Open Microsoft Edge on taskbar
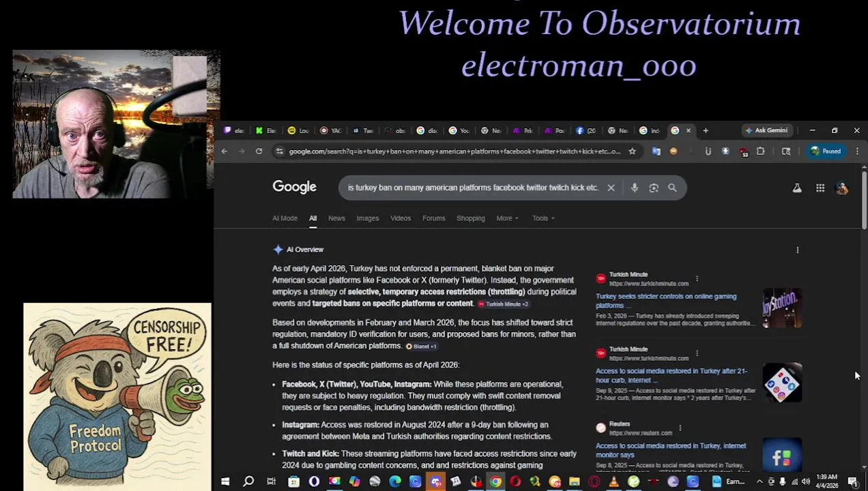 (395, 481)
